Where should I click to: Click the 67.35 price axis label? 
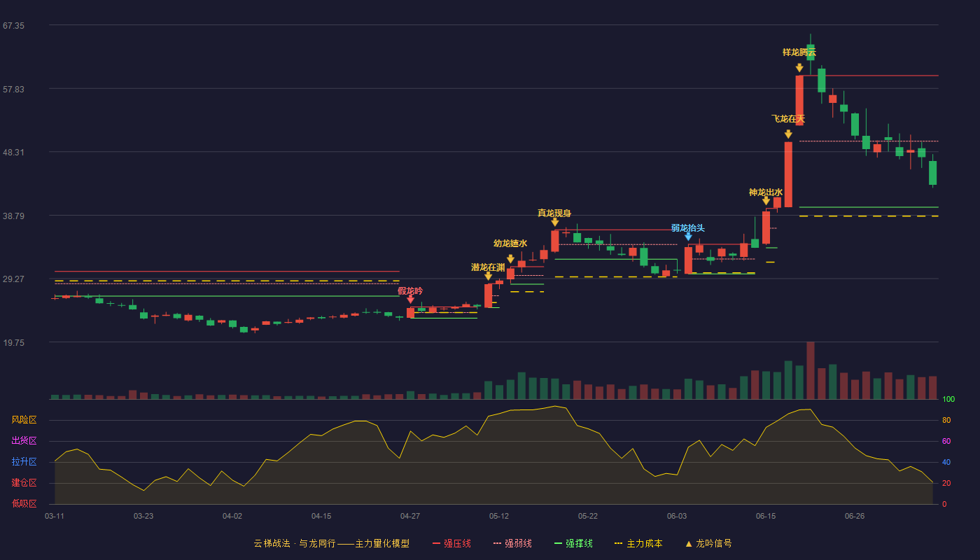coord(13,26)
